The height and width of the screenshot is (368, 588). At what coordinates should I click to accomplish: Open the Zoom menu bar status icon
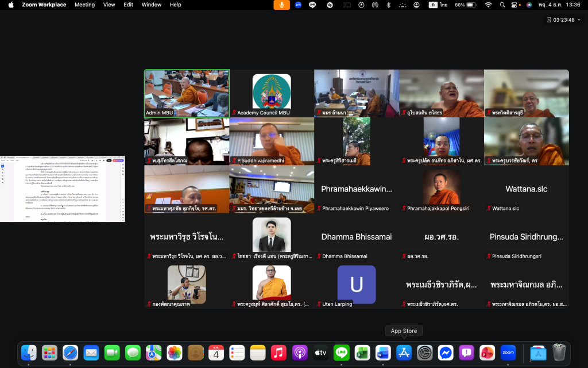(x=298, y=5)
